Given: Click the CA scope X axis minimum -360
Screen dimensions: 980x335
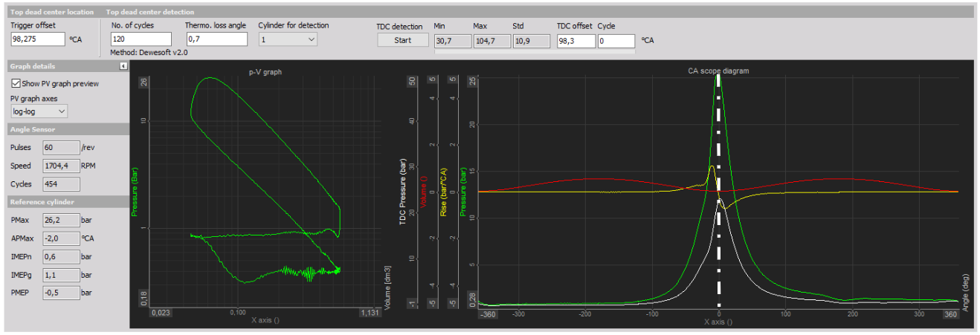Looking at the screenshot, I should pyautogui.click(x=488, y=314).
